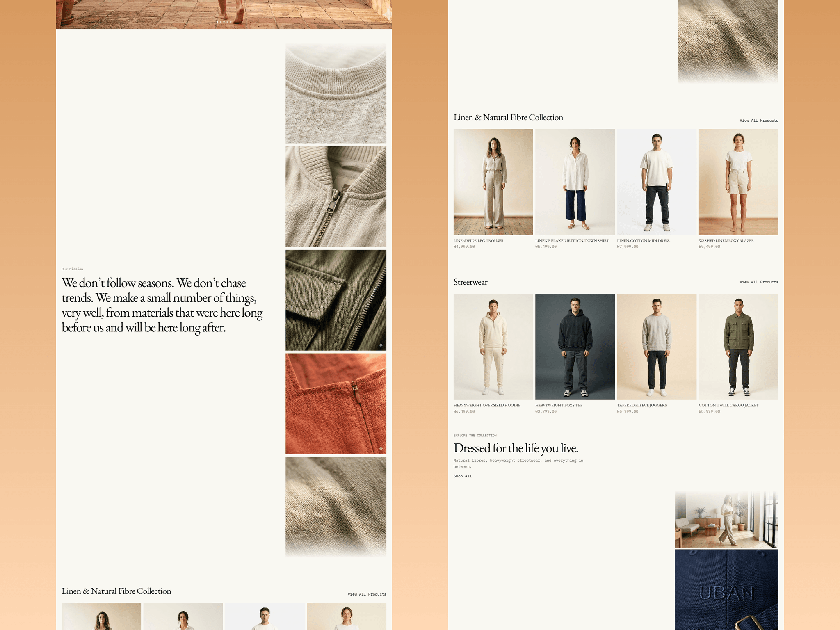The width and height of the screenshot is (840, 630).
Task: Click the ₩9,499.00 price
Action: 709,247
